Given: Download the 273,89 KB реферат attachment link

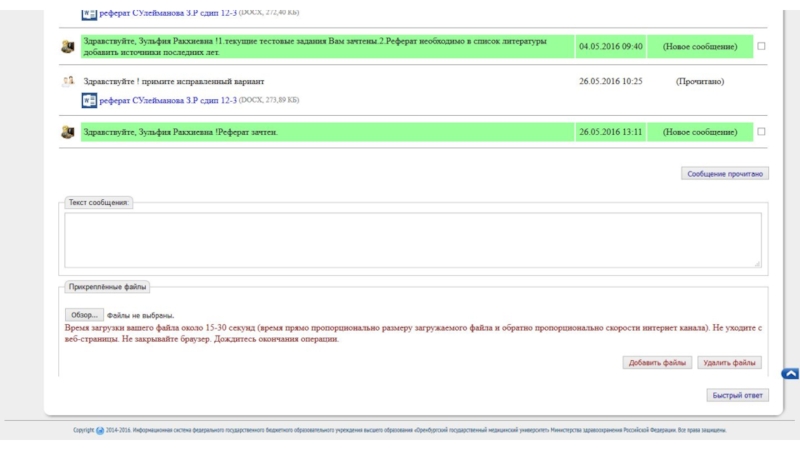Looking at the screenshot, I should tap(168, 100).
